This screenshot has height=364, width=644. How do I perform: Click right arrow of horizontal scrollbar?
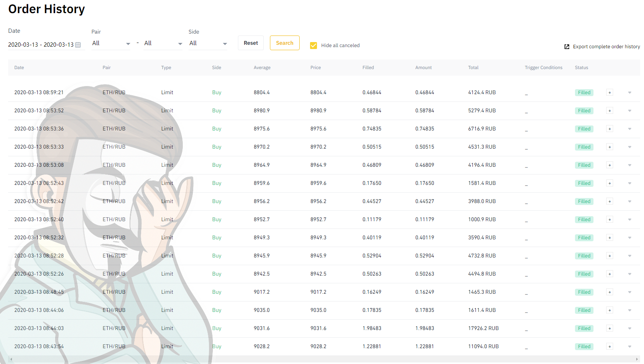(637, 359)
